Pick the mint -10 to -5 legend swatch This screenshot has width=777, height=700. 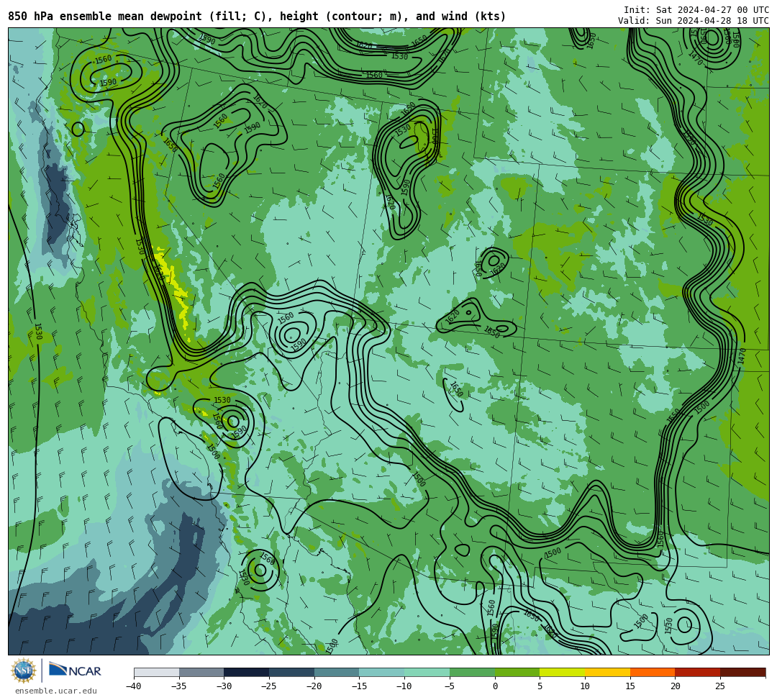[427, 672]
